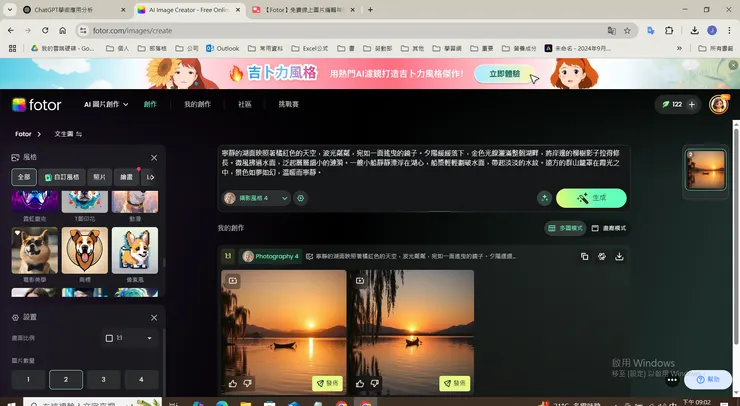Image resolution: width=740 pixels, height=406 pixels.
Task: Set image count to 4
Action: pos(141,380)
